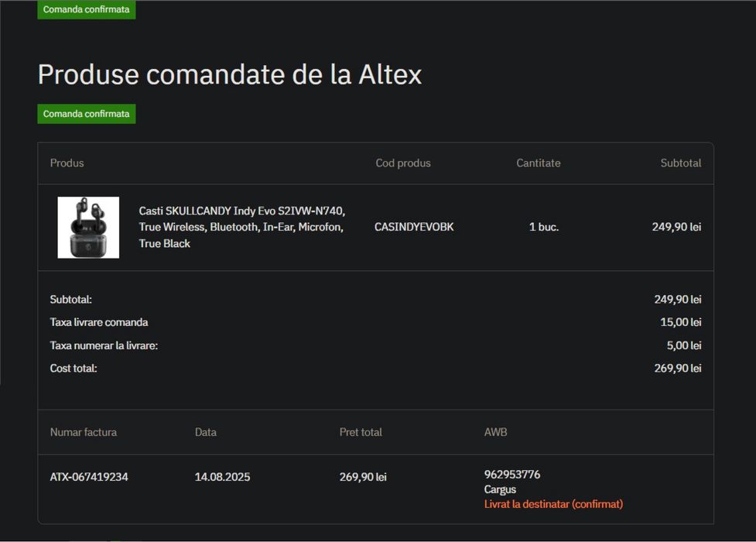Select the Cost total value '269,90 lei'
The width and height of the screenshot is (756, 542).
click(x=678, y=369)
